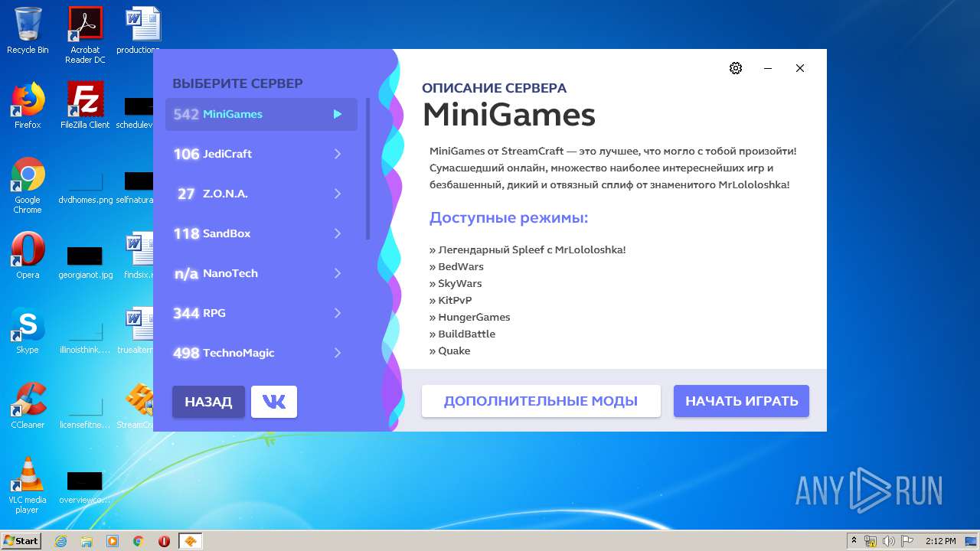Click the НАЗАД back button
Screen dimensions: 980x551
208,402
